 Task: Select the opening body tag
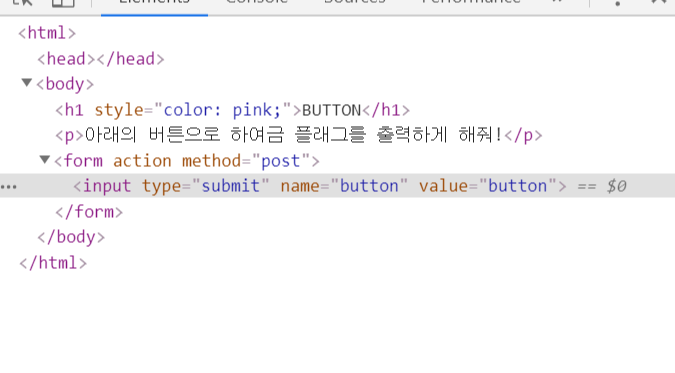[65, 84]
